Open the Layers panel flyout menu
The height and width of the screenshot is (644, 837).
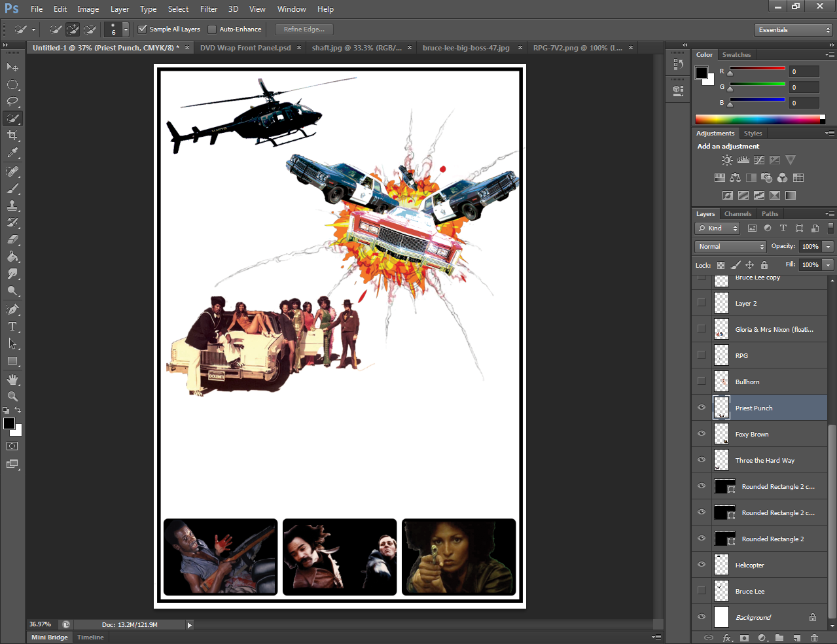point(830,214)
